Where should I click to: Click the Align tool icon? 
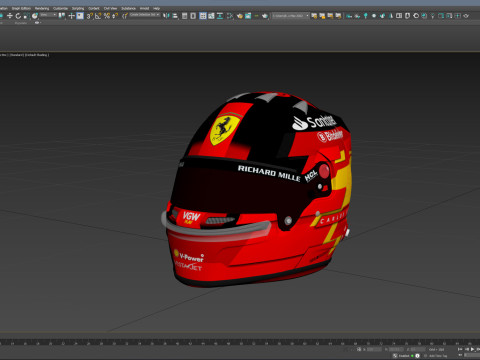[x=175, y=16]
